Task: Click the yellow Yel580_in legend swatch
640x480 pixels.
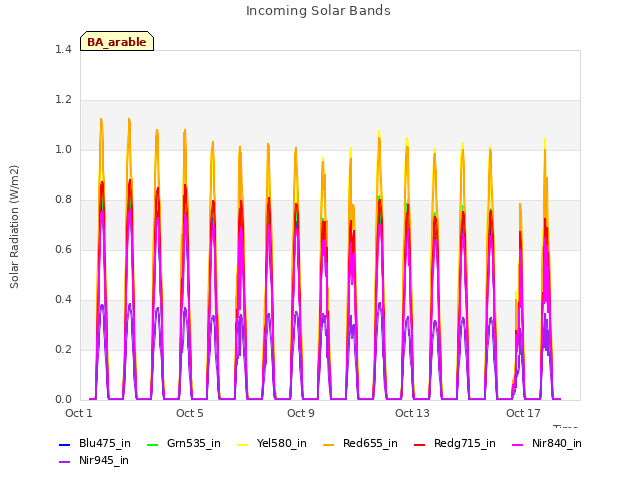Action: tap(242, 444)
